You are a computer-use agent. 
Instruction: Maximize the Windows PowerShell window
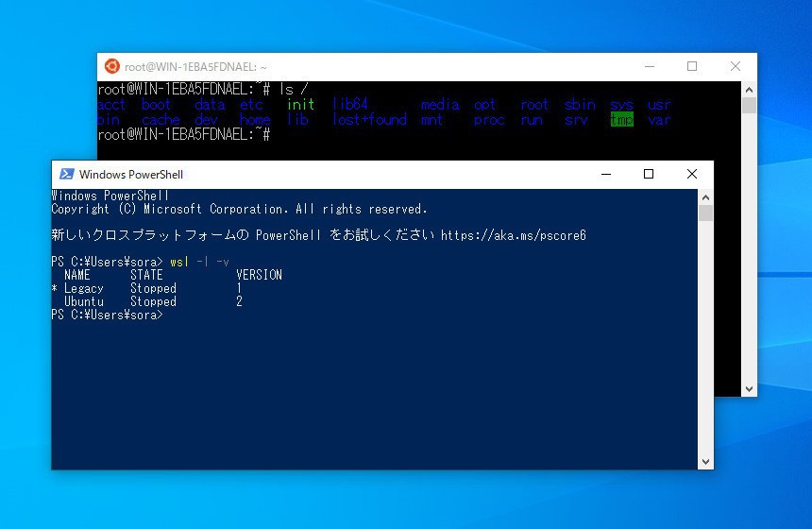[649, 174]
